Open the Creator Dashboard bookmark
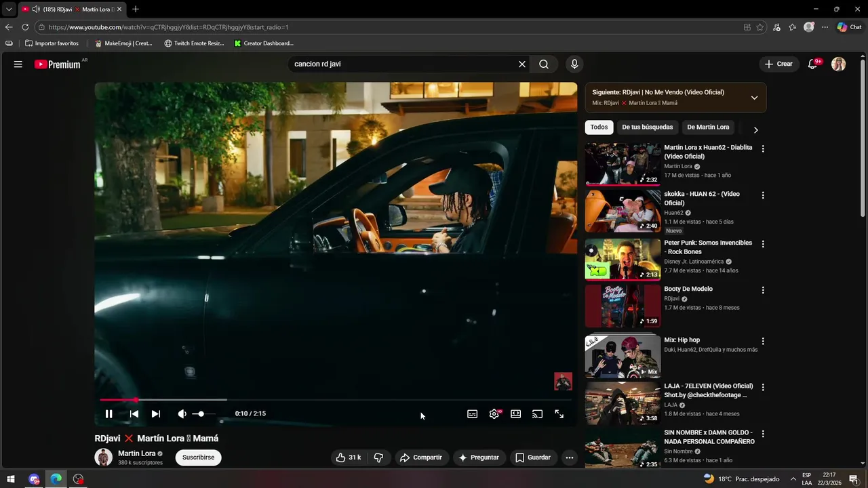The height and width of the screenshot is (488, 868). click(264, 43)
